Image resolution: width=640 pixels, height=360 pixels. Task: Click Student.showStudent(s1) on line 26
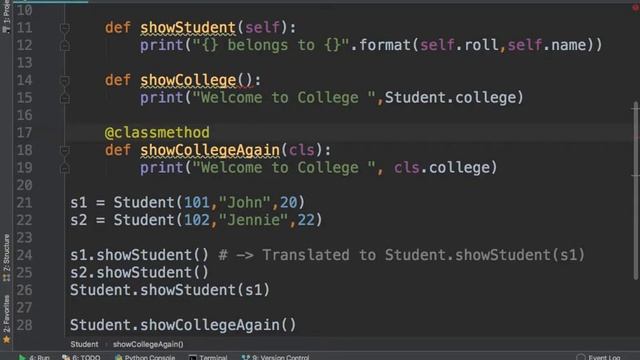click(x=170, y=290)
